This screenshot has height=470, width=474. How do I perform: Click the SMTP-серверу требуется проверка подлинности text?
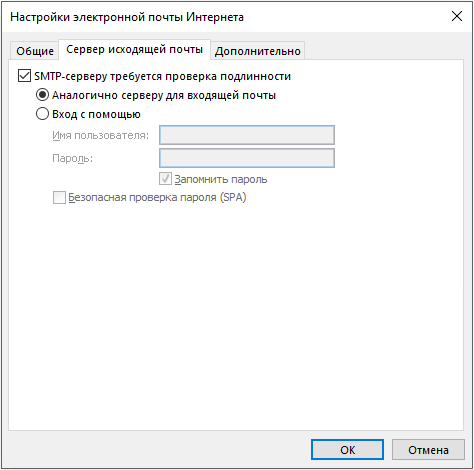162,76
